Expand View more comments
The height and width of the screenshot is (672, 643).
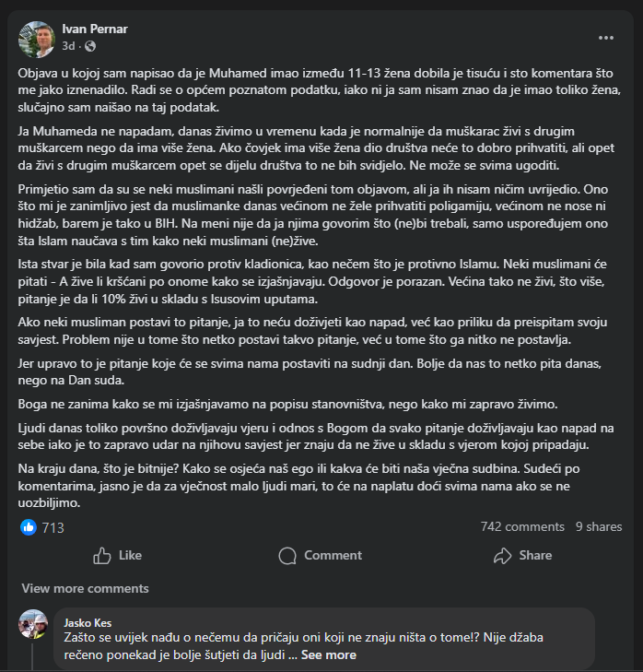[x=85, y=588]
